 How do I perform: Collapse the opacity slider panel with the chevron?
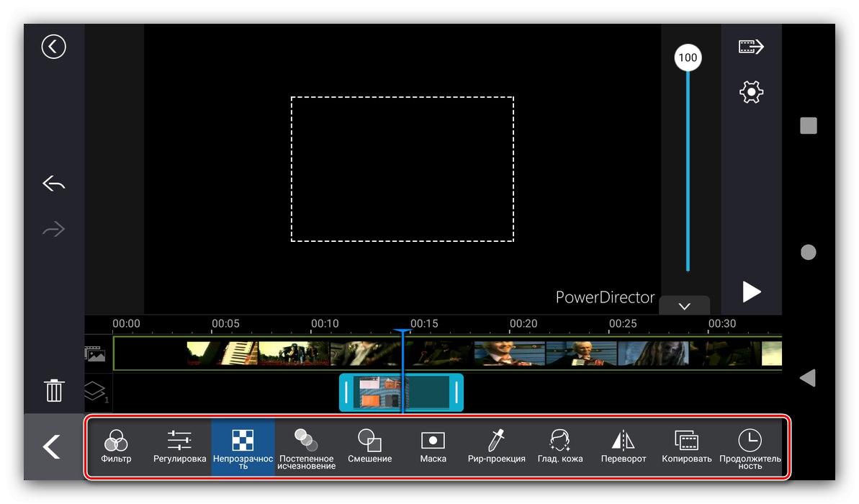(684, 306)
